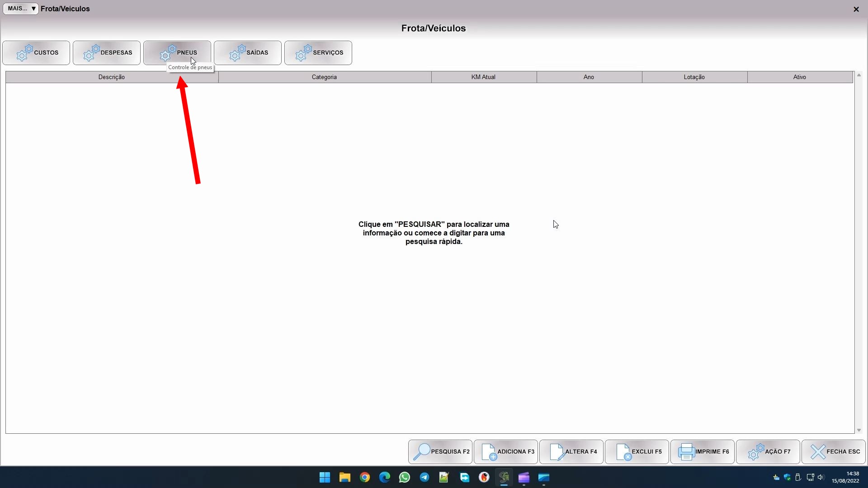Click PESQUISA F2 magnifier button
Screen dimensions: 868x488
[440, 451]
